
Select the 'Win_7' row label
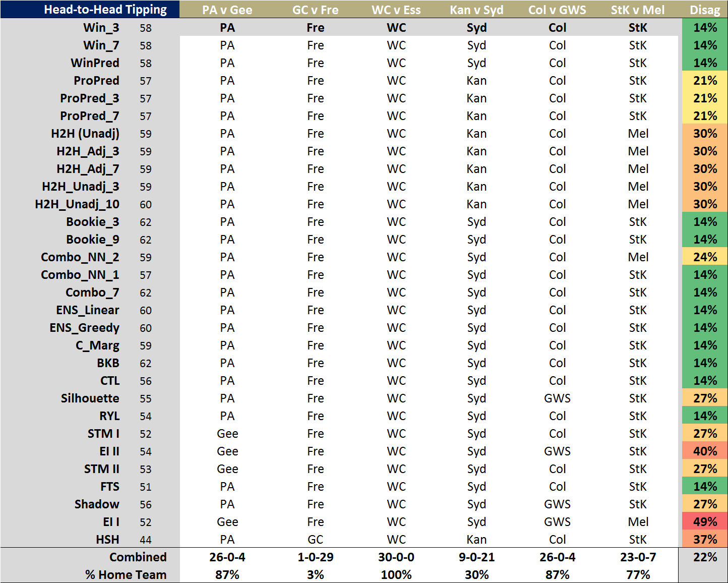pyautogui.click(x=101, y=45)
